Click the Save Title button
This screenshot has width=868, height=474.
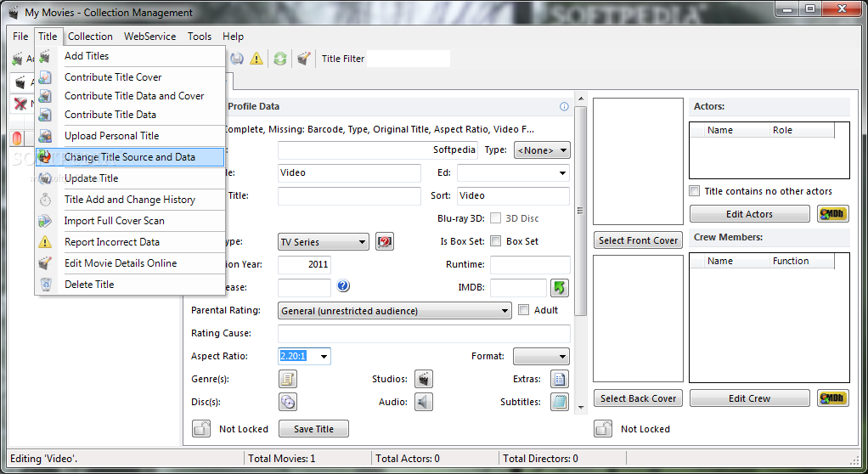pos(314,429)
